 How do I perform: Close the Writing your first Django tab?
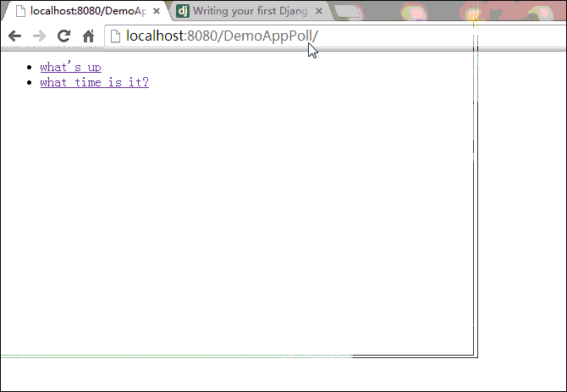319,11
